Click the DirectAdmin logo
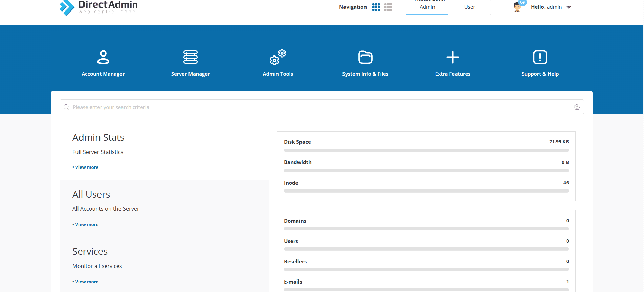644x292 pixels. coord(98,7)
